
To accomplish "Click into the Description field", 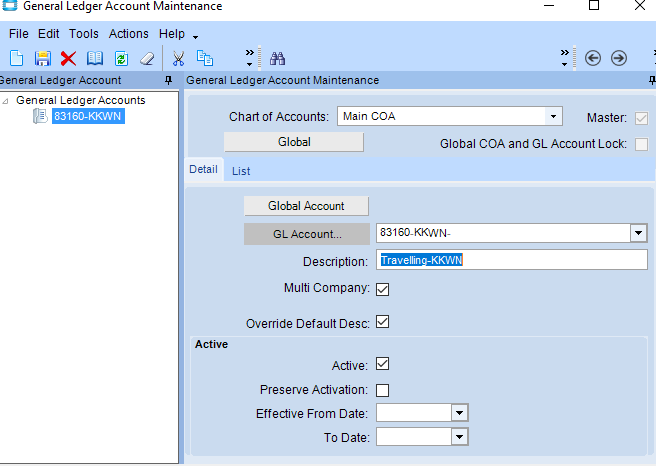I will click(x=511, y=260).
